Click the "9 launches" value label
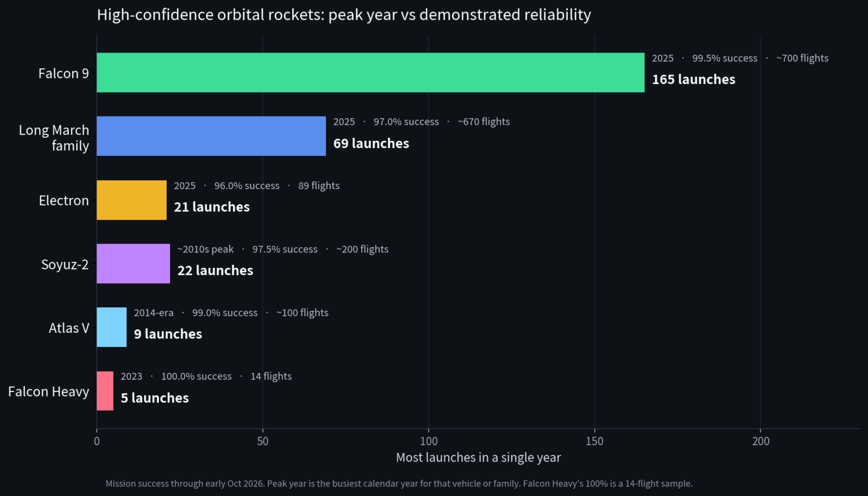The width and height of the screenshot is (868, 496). [x=168, y=334]
